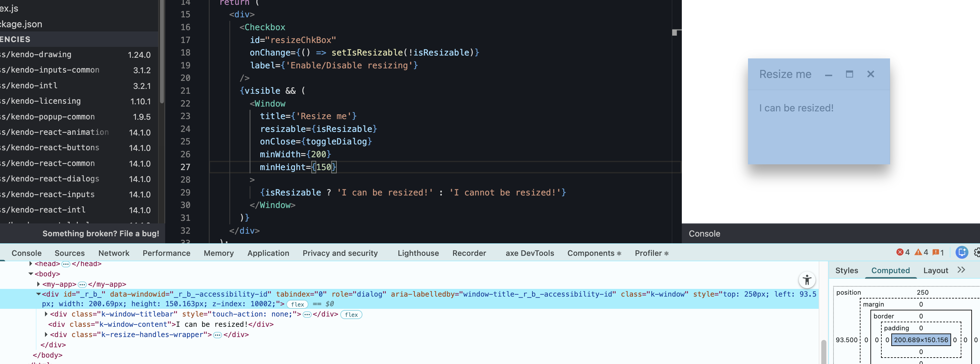Click the issues count flag icon
The height and width of the screenshot is (364, 980).
[x=935, y=252]
